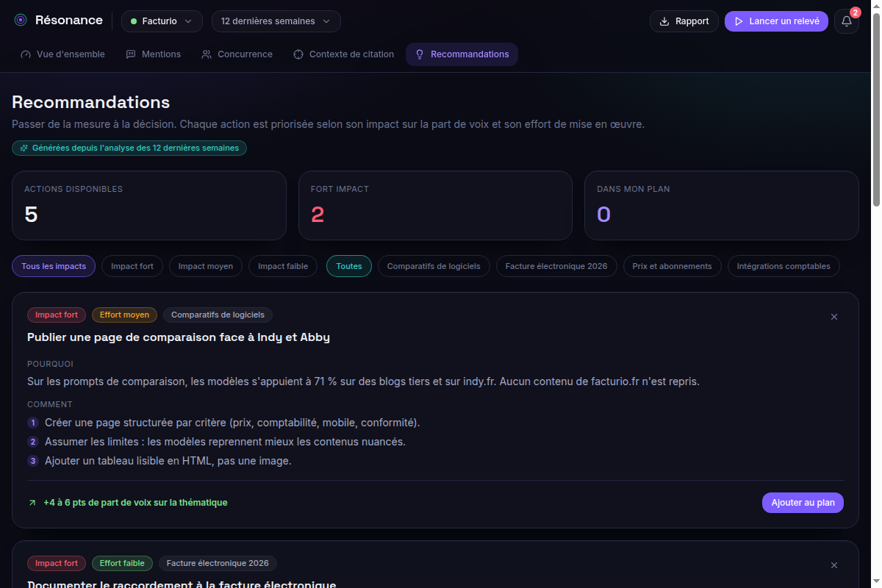The image size is (882, 588).
Task: Switch to the Mentions tab
Action: coord(153,54)
